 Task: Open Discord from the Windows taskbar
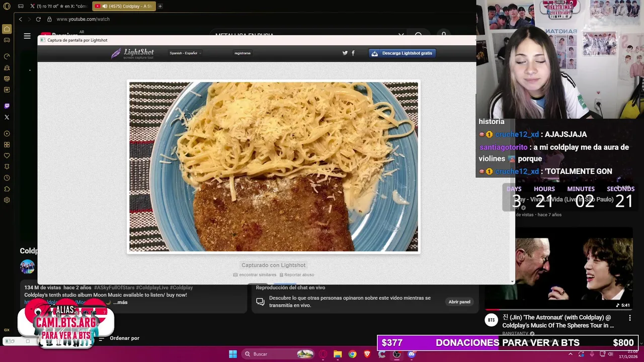411,354
